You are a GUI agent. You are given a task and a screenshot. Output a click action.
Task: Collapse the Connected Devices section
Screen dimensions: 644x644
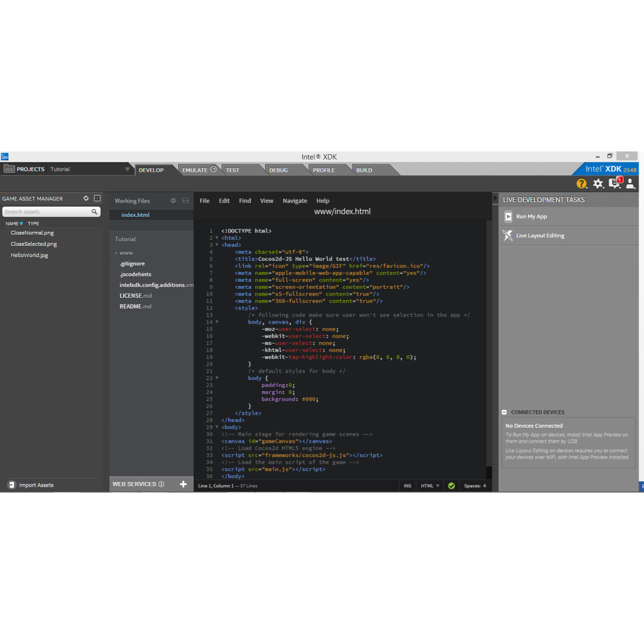tap(504, 412)
